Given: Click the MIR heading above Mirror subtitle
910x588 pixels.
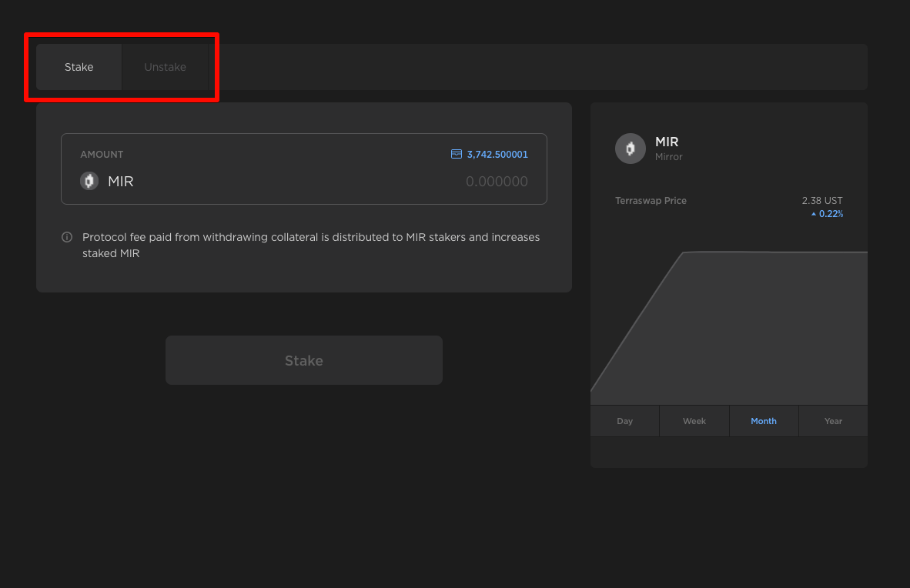Looking at the screenshot, I should pyautogui.click(x=667, y=142).
